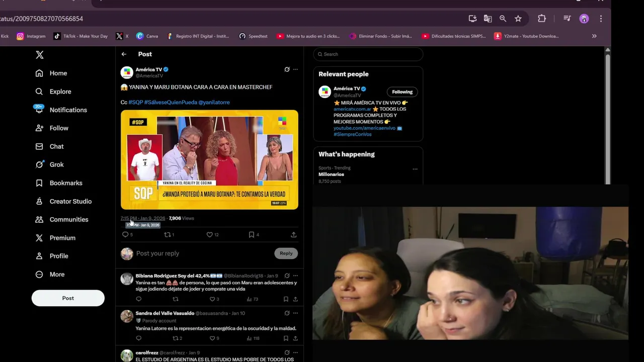The width and height of the screenshot is (644, 362).
Task: Open the browser Extensions puzzle icon
Action: coord(542,19)
